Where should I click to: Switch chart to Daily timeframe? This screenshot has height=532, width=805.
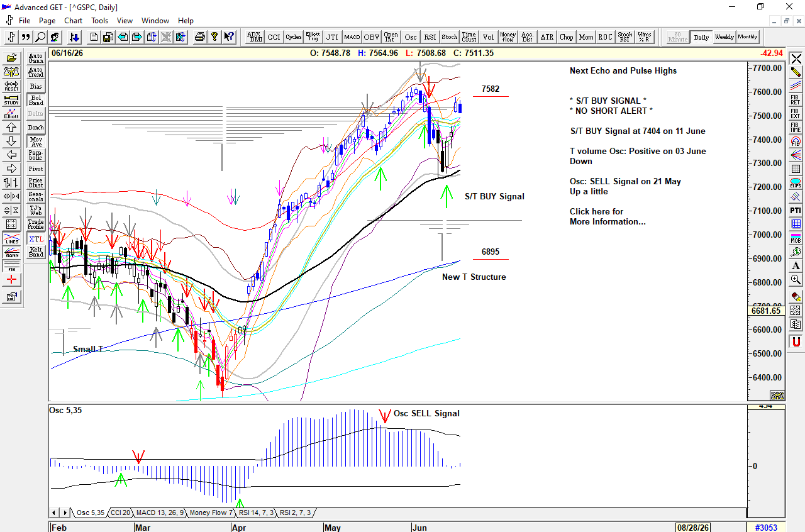(x=701, y=37)
